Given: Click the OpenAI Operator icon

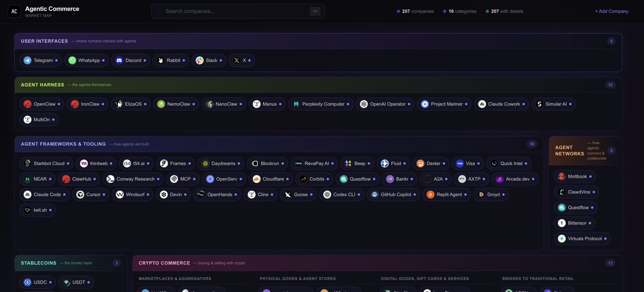Looking at the screenshot, I should pos(364,104).
